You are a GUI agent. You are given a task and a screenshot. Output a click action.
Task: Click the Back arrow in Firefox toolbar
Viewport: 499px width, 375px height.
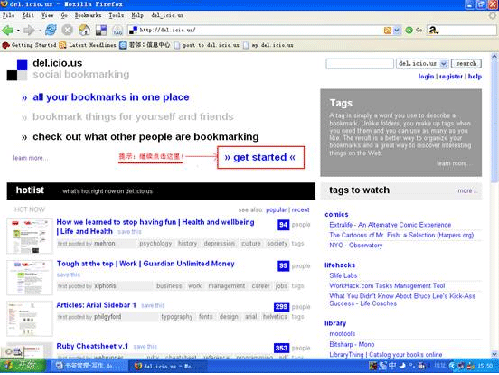point(8,30)
